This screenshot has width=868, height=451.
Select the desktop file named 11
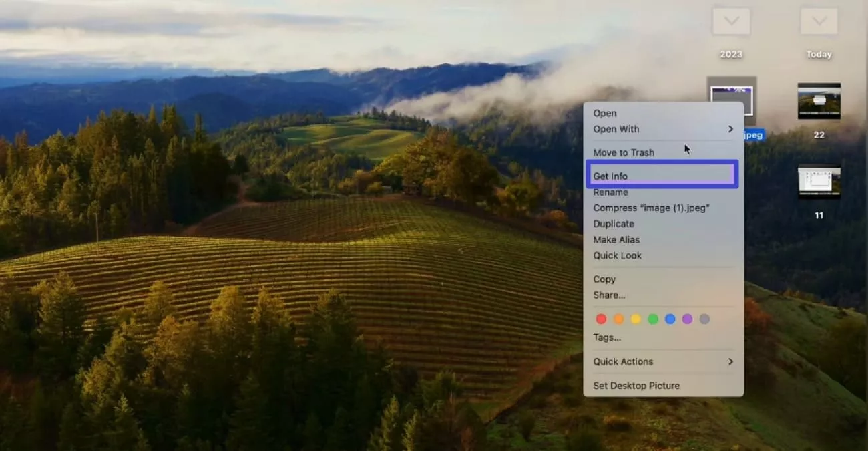819,182
